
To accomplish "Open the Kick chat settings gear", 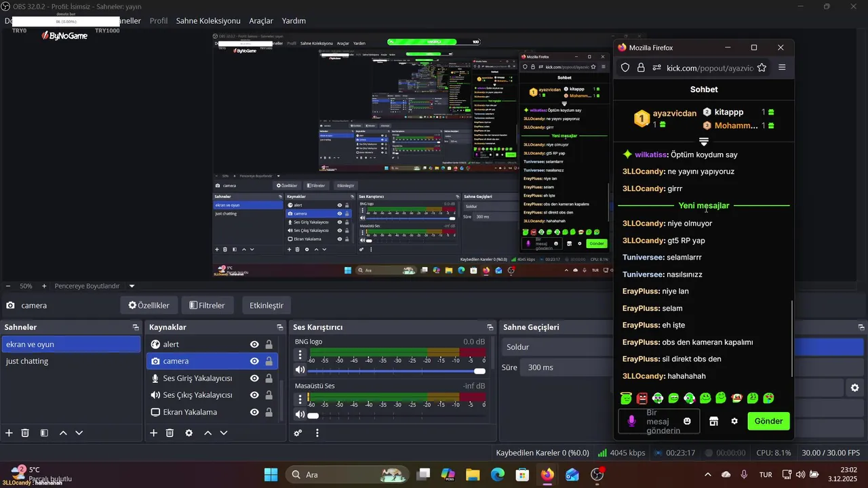I will point(734,421).
